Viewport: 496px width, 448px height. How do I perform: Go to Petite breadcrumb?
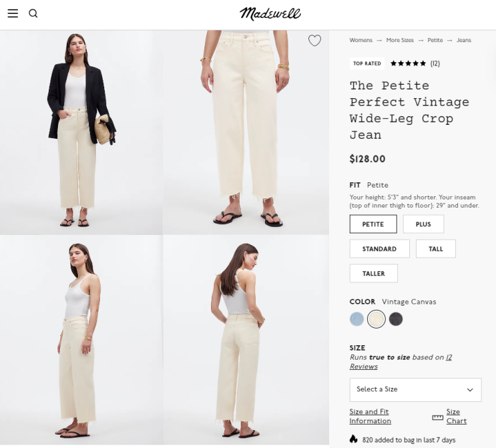pyautogui.click(x=435, y=40)
